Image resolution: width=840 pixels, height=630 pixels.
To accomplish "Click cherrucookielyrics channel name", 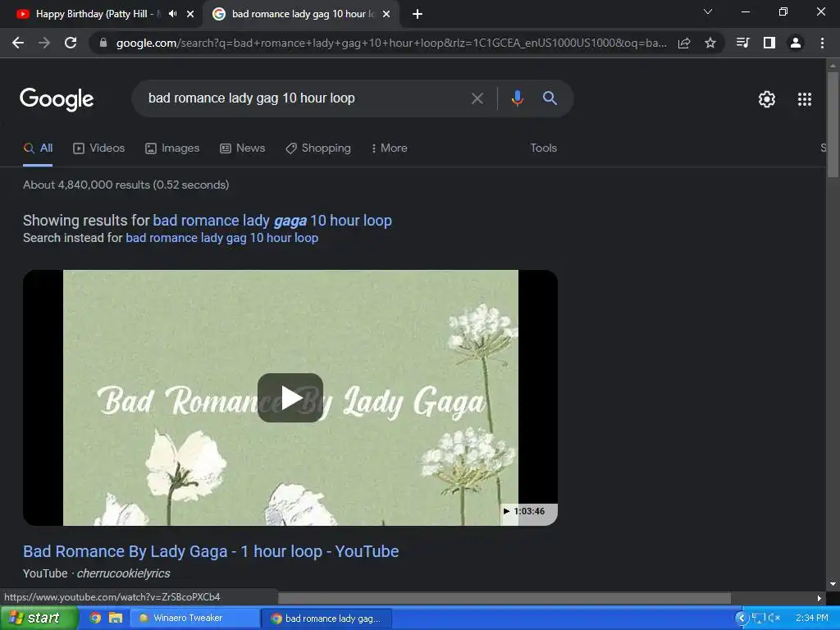I will point(123,573).
